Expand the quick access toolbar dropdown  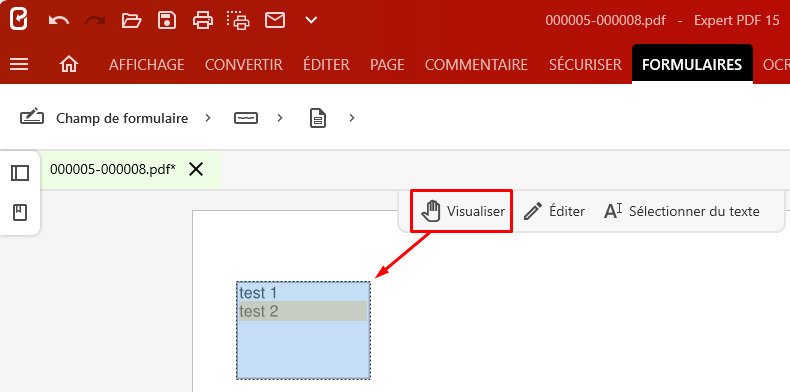coord(311,21)
